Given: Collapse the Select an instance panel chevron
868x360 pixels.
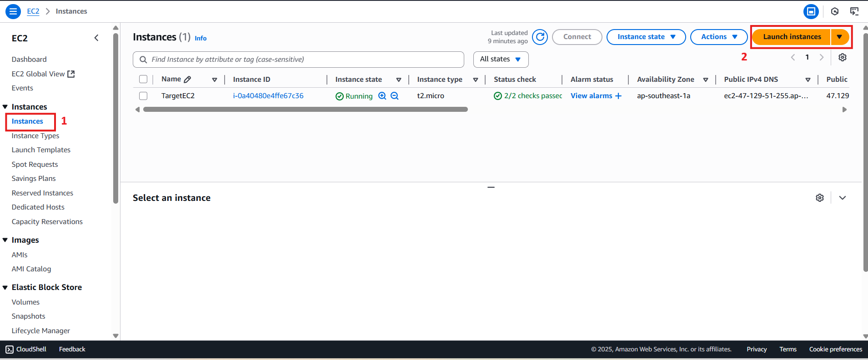Looking at the screenshot, I should 843,198.
